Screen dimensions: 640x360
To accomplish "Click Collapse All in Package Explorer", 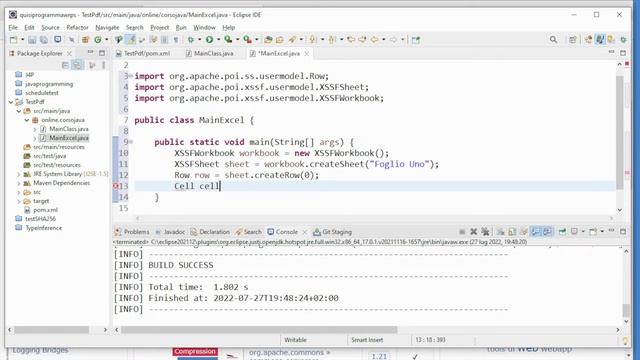I will 65,65.
